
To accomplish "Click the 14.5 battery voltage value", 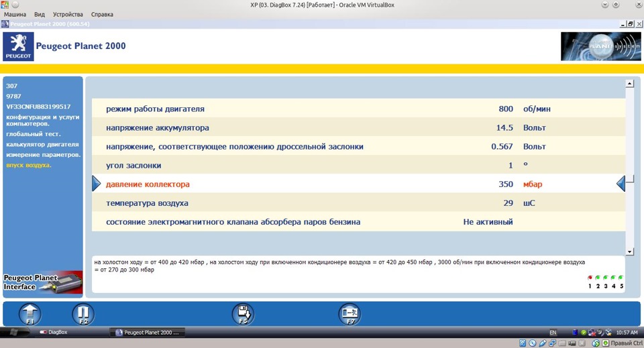I will point(504,127).
